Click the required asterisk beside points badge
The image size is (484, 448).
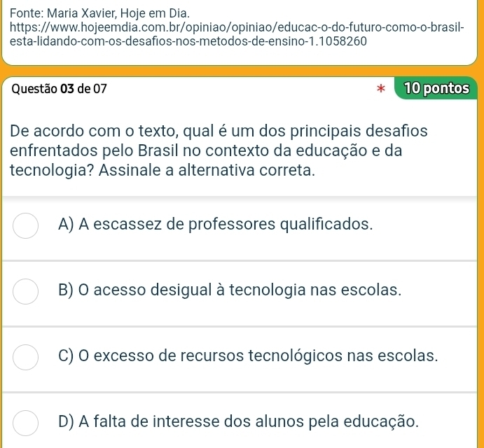(381, 90)
